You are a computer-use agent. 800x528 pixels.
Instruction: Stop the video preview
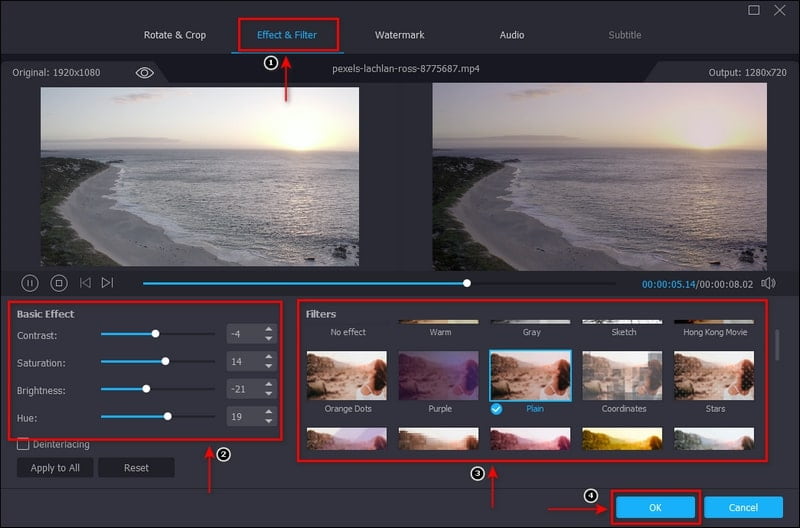coord(58,283)
